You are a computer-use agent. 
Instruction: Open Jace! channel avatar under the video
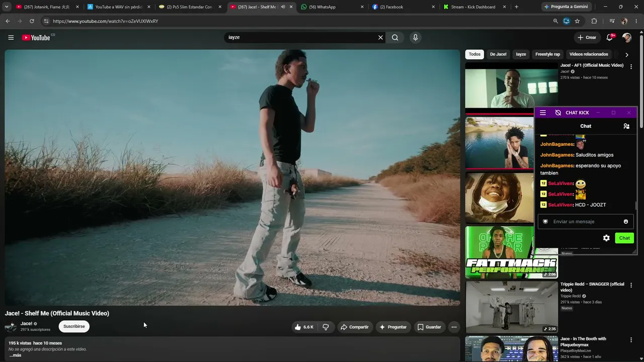pos(11,326)
